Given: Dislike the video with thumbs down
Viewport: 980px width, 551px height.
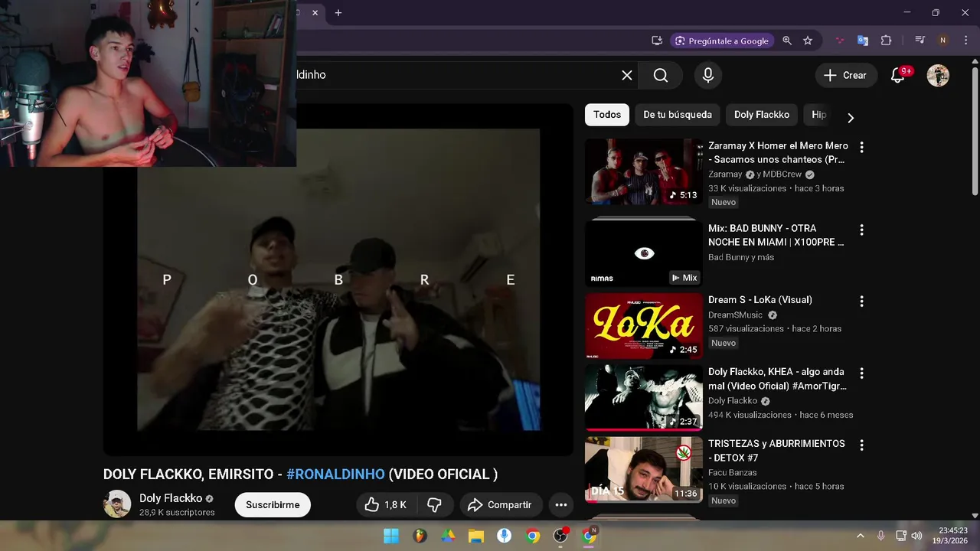Looking at the screenshot, I should click(x=434, y=505).
